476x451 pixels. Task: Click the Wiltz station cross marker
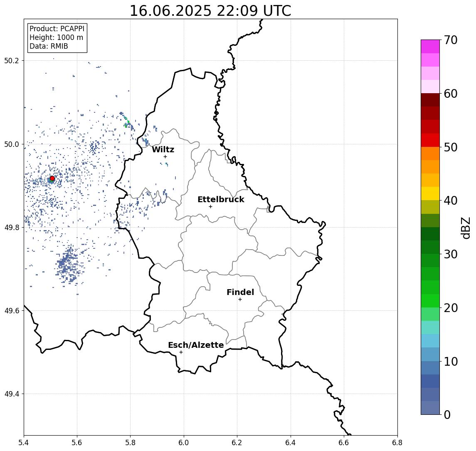tap(165, 156)
